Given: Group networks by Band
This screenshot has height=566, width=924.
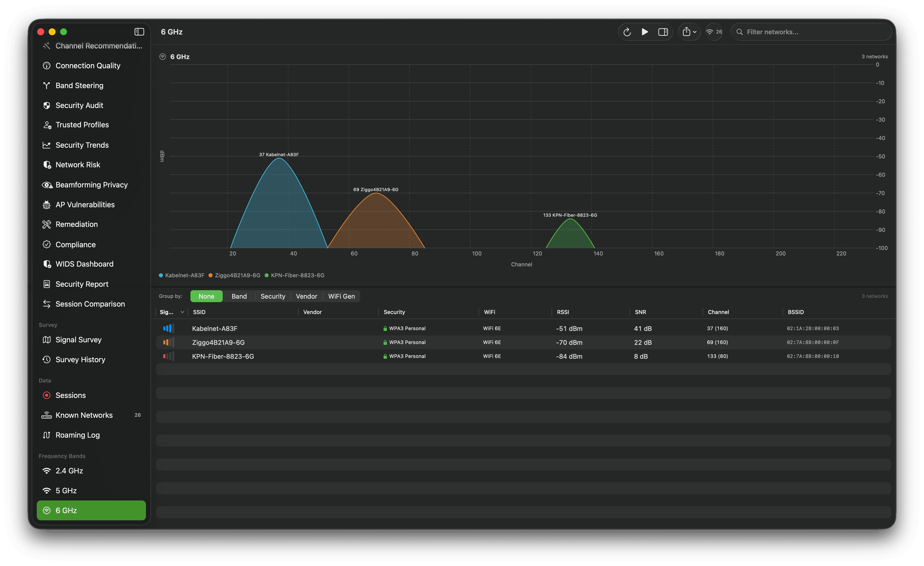Looking at the screenshot, I should [x=239, y=296].
